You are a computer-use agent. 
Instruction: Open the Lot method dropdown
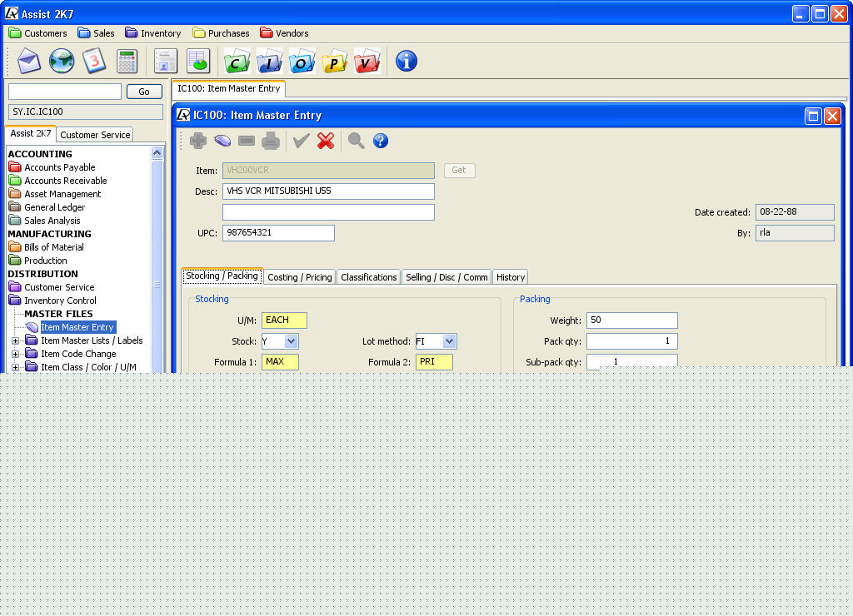coord(449,341)
